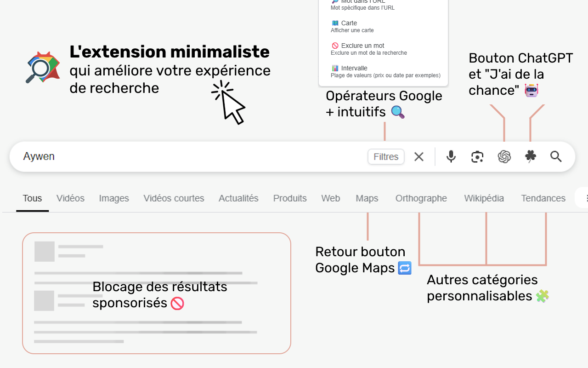Switch to the Vidéos tab
Viewport: 588px width, 368px height.
point(70,198)
